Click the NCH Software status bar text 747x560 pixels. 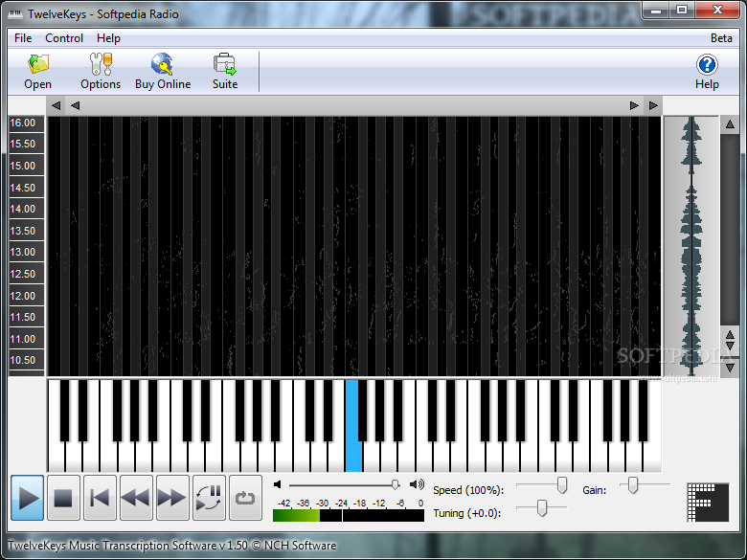[x=172, y=546]
